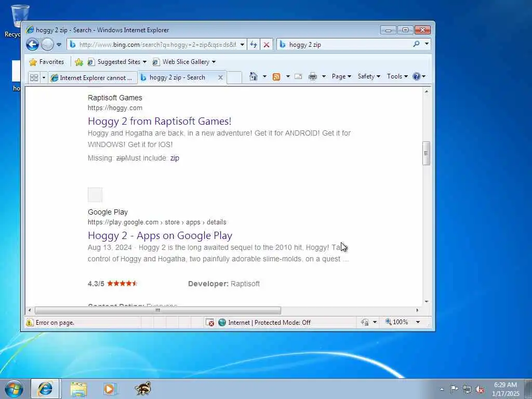Viewport: 532px width, 399px height.
Task: Click the Raptisoft Games site name
Action: (x=115, y=98)
